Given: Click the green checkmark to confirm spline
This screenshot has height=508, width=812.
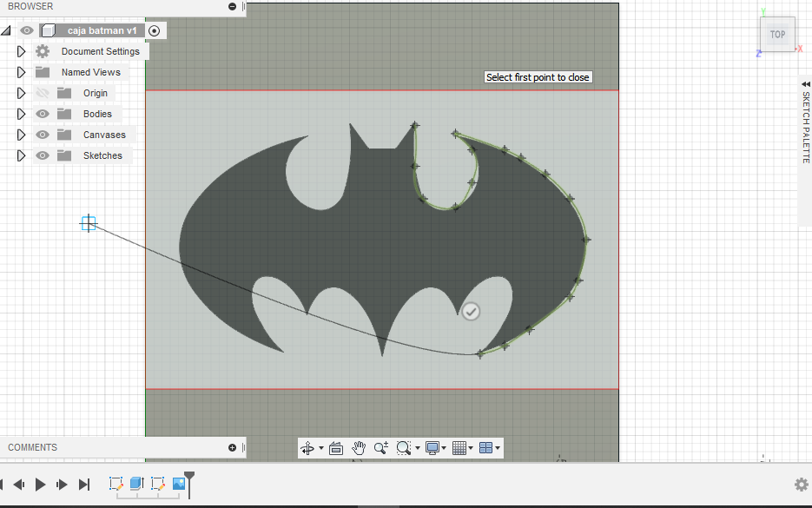Looking at the screenshot, I should [x=471, y=311].
